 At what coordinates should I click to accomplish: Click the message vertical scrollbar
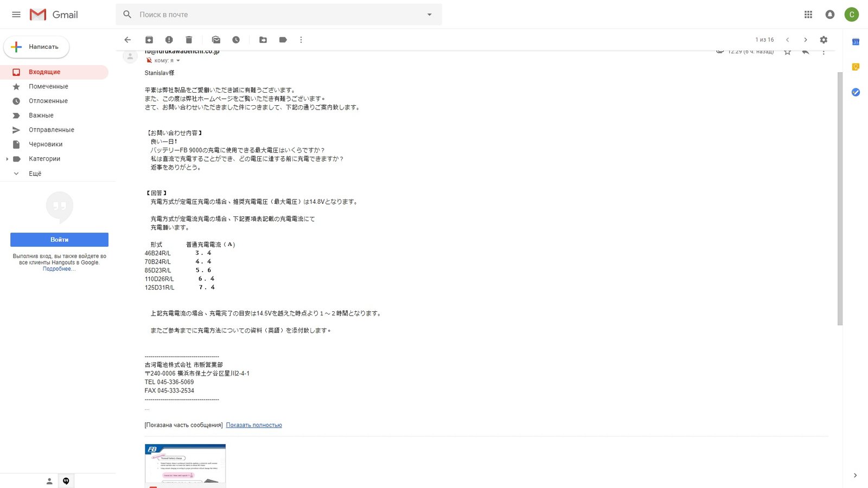[840, 198]
